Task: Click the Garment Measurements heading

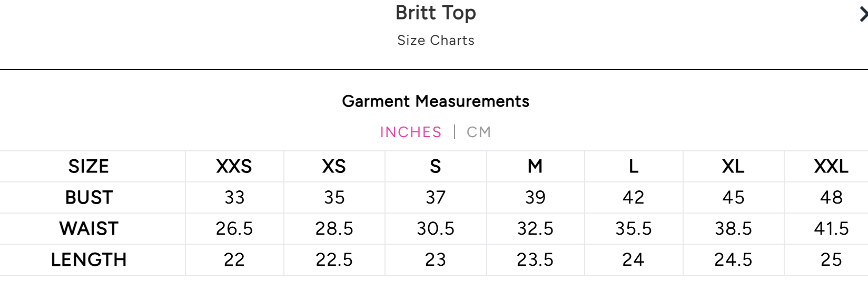Action: (436, 101)
